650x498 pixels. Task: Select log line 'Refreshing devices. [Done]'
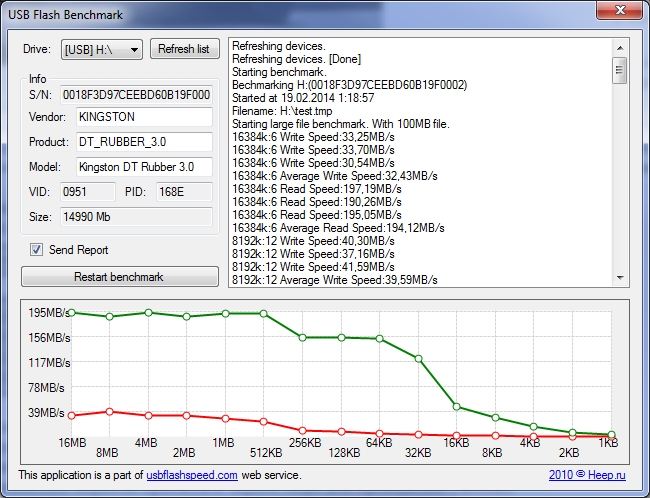296,59
